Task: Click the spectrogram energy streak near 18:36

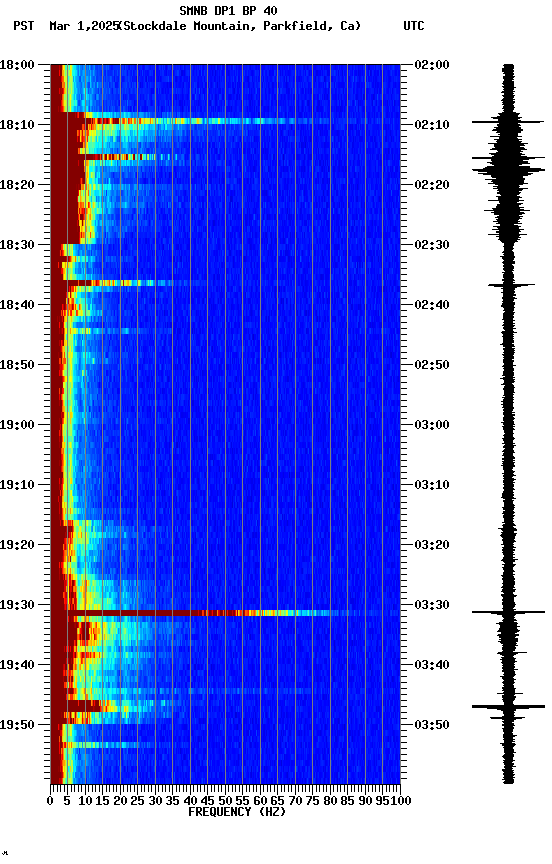Action: (127, 283)
